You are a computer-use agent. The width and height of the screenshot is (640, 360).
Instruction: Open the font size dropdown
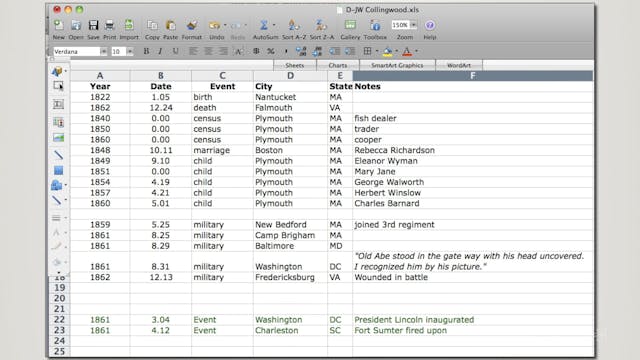(130, 51)
